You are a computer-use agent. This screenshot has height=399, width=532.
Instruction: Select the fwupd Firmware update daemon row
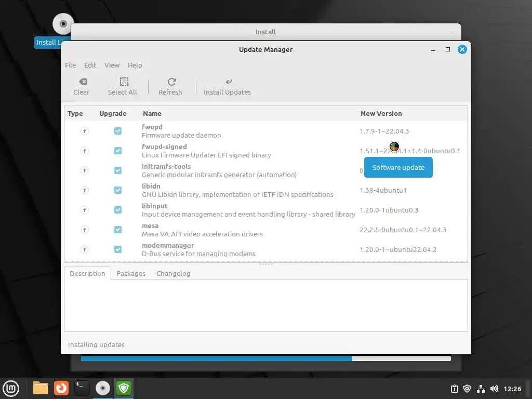point(266,131)
